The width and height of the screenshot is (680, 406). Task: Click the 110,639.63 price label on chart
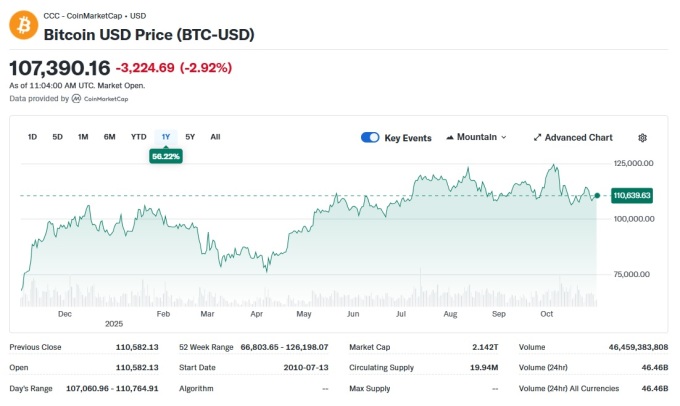pyautogui.click(x=631, y=195)
